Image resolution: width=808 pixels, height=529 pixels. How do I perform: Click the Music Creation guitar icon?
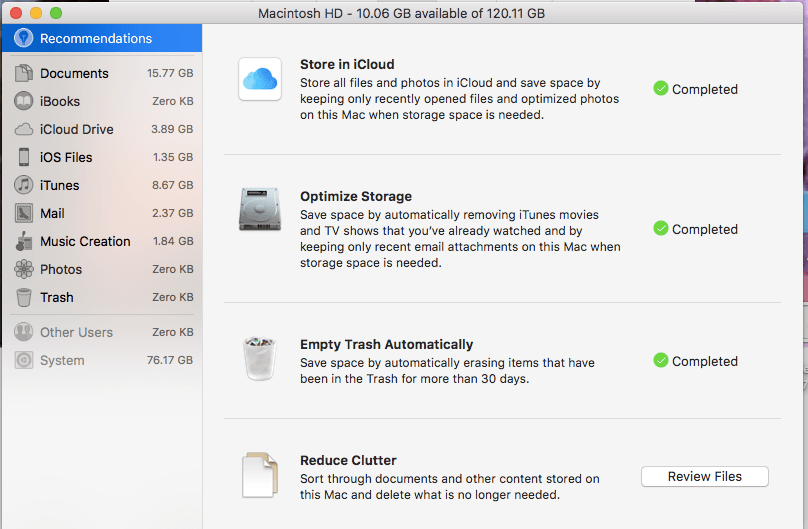pos(24,241)
